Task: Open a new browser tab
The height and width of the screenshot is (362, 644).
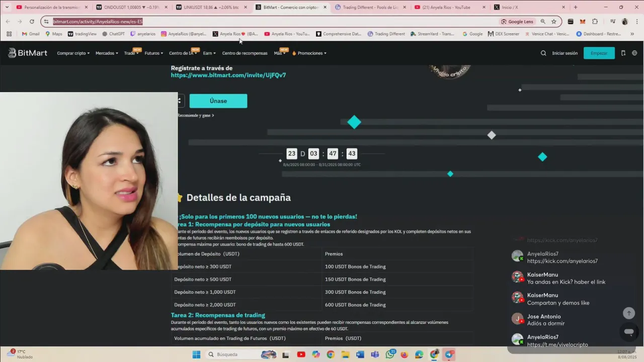Action: coord(576,8)
